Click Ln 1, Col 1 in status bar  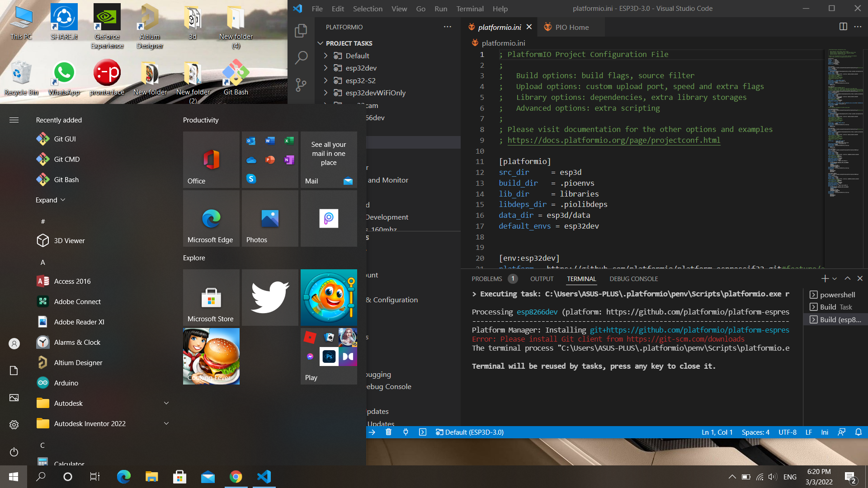pyautogui.click(x=717, y=432)
